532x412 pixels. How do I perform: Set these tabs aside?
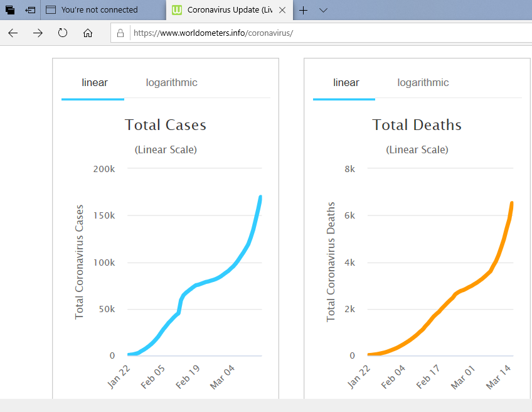tap(30, 10)
